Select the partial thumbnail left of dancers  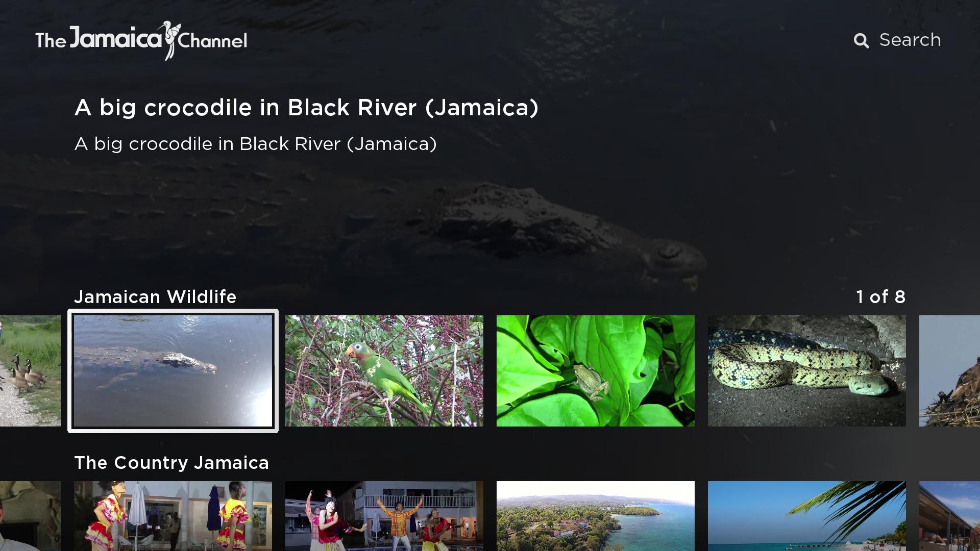[x=30, y=516]
